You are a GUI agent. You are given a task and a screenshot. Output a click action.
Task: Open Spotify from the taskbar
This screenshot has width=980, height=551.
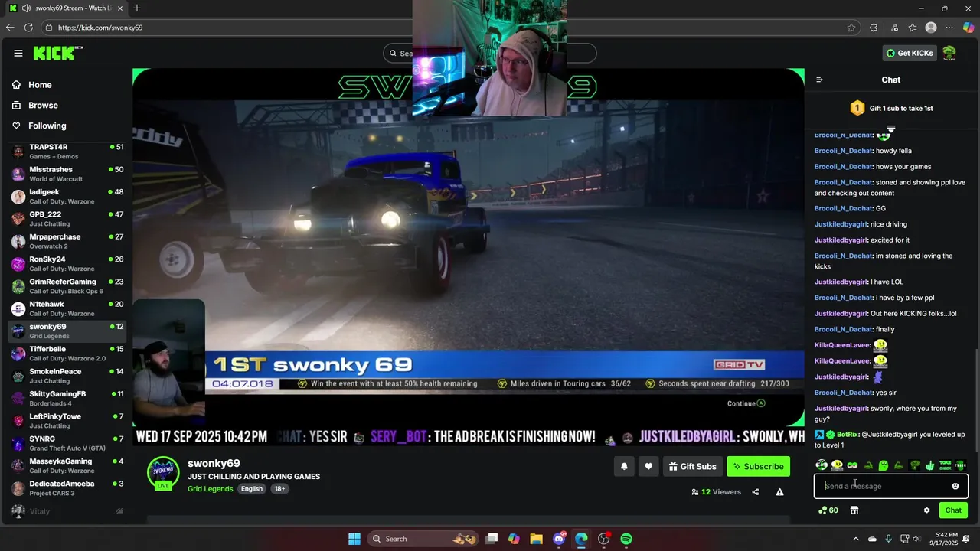[626, 539]
